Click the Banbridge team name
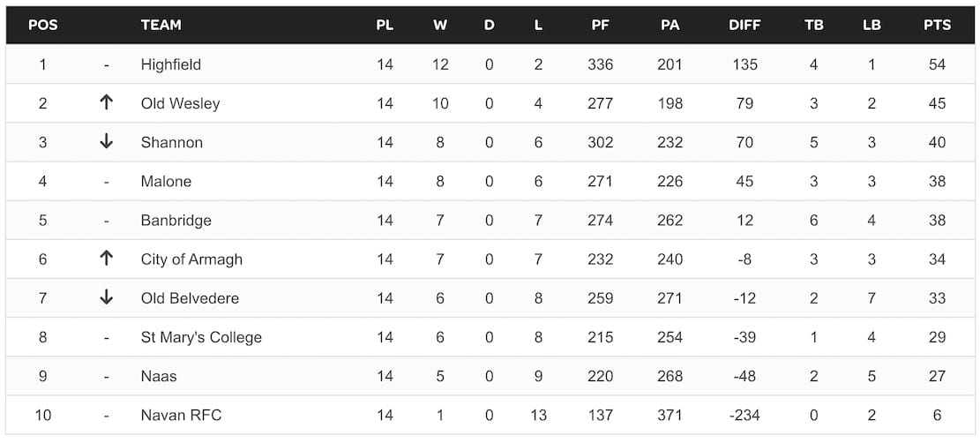980x443 pixels. (176, 220)
